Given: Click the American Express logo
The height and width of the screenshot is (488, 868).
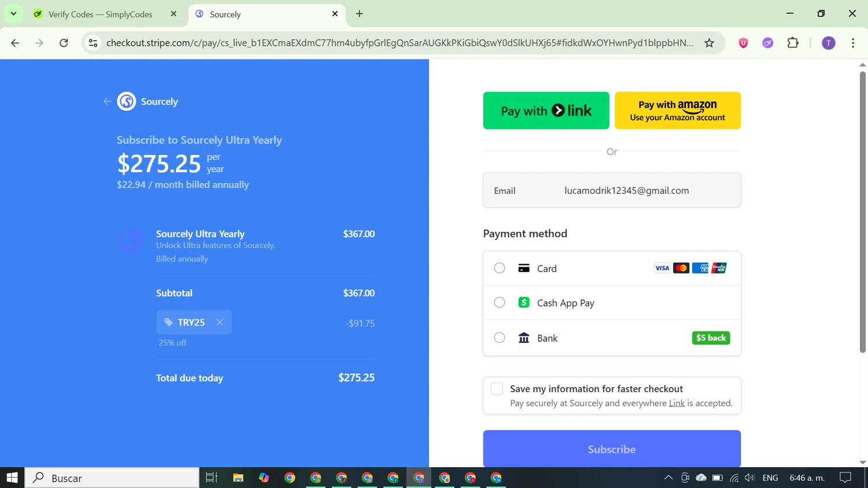Looking at the screenshot, I should (x=700, y=268).
